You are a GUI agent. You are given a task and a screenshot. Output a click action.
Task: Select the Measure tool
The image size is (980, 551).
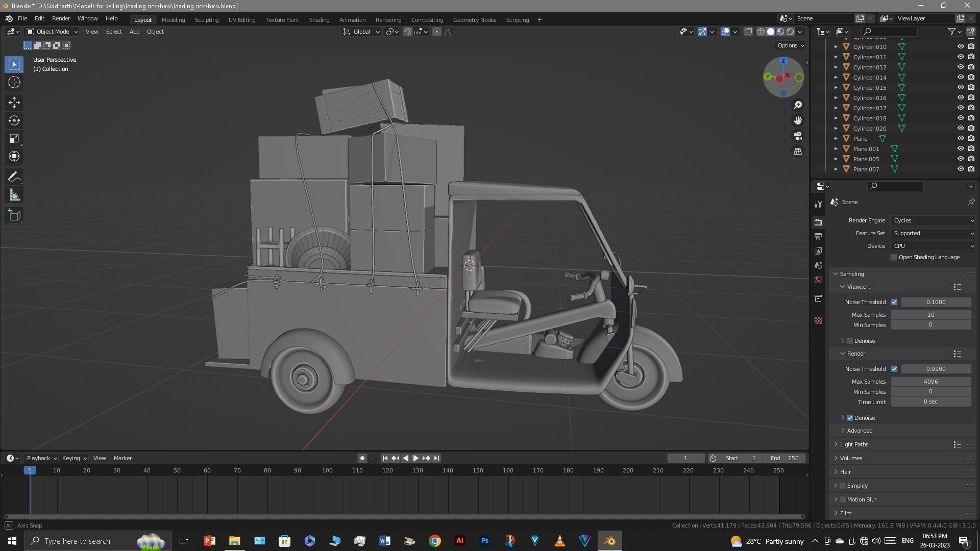[14, 195]
